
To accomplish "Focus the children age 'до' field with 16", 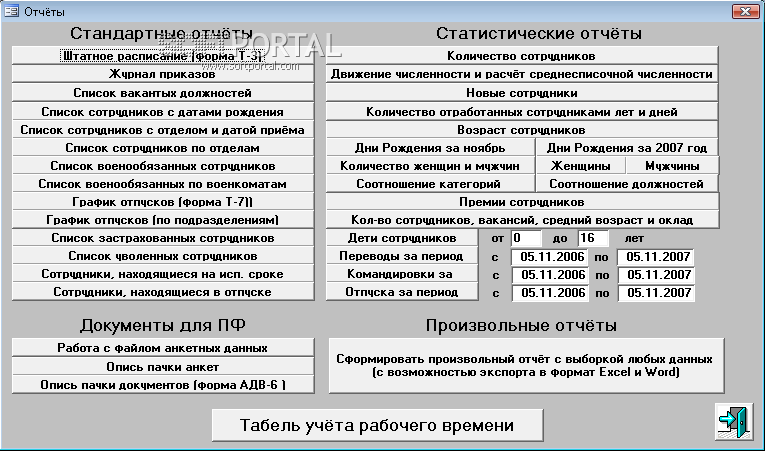I will click(593, 238).
